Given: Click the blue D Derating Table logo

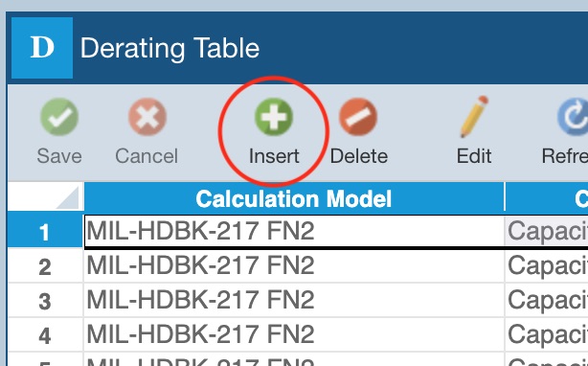Looking at the screenshot, I should 42,48.
